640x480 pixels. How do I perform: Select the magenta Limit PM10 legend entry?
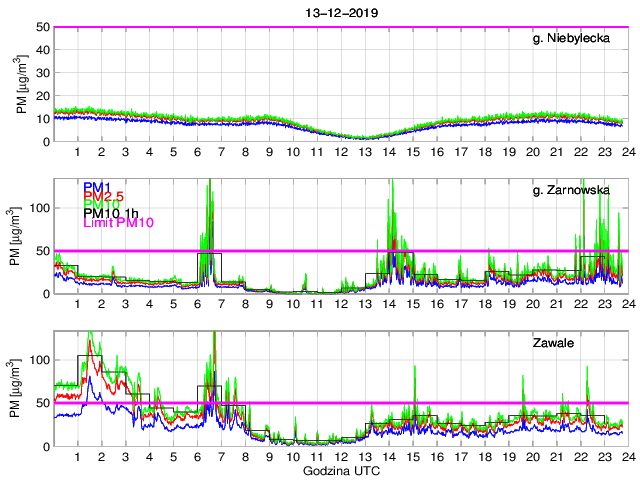(116, 235)
